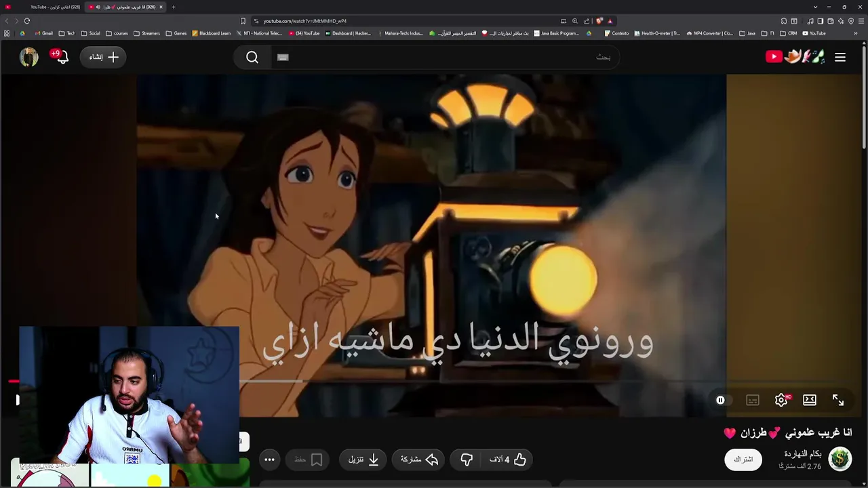Close the active YouTube tab
868x488 pixels.
[x=161, y=7]
